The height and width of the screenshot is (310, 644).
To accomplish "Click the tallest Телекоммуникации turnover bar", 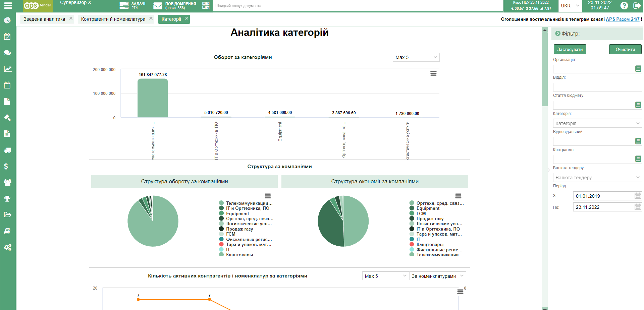I will point(153,98).
